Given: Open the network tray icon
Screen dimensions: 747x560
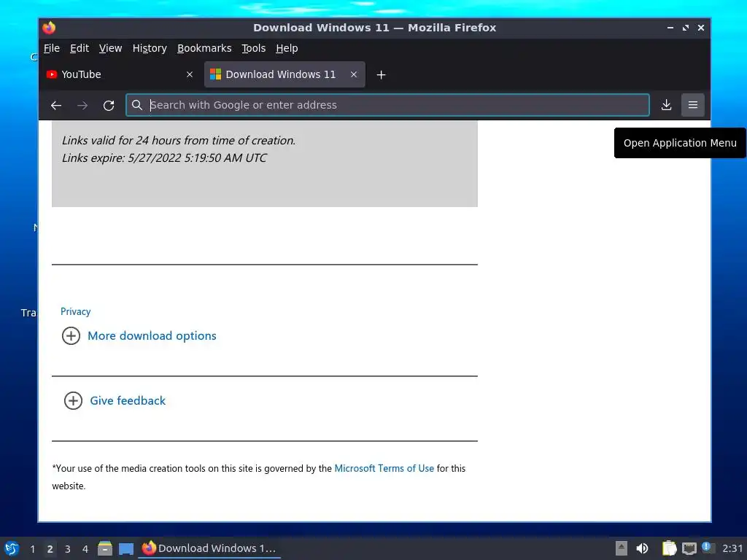Looking at the screenshot, I should pos(689,549).
